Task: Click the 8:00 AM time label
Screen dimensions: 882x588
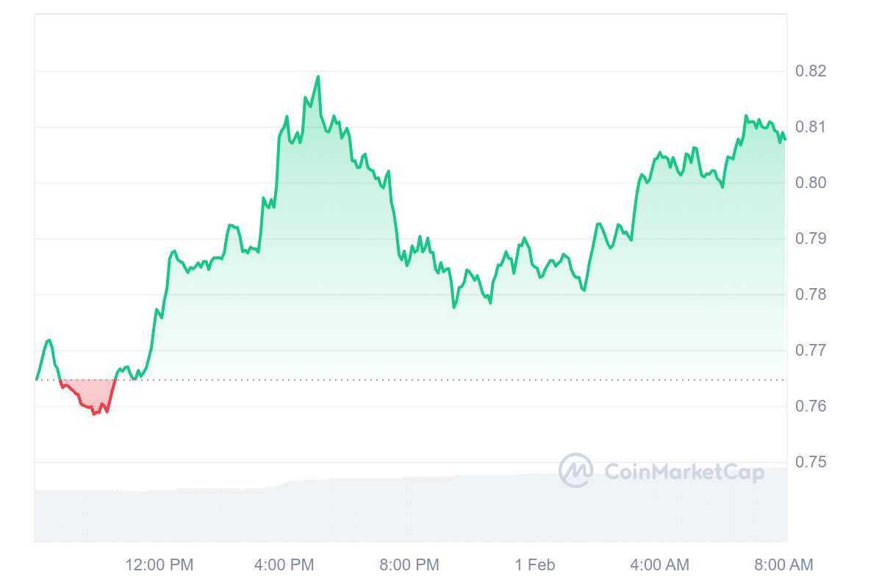Action: [785, 564]
